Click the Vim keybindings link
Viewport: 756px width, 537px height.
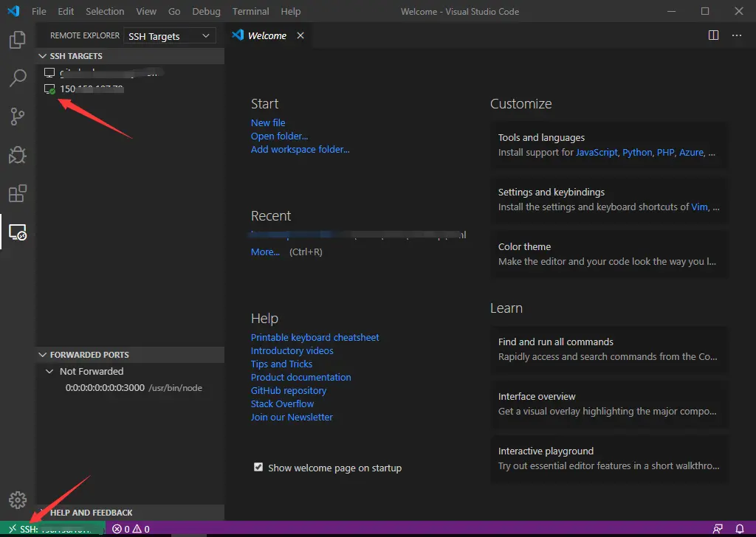[x=699, y=207]
